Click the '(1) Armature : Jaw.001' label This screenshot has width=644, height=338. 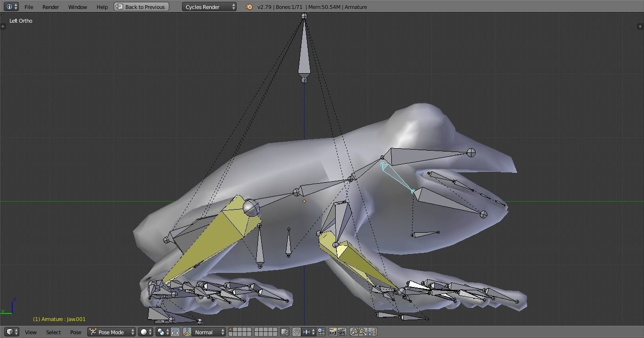(x=59, y=319)
